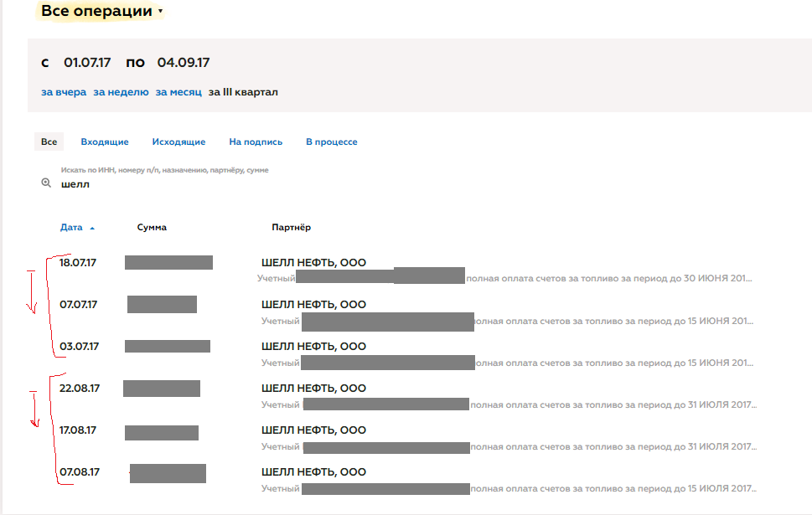The height and width of the screenshot is (515, 812).
Task: Click the start date 01.07.17
Action: [87, 63]
